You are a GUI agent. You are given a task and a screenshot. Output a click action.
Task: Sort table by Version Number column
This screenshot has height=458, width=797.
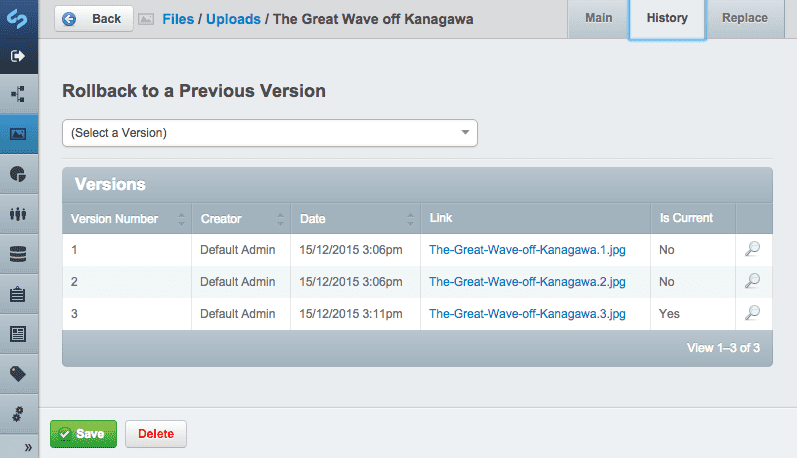[127, 219]
